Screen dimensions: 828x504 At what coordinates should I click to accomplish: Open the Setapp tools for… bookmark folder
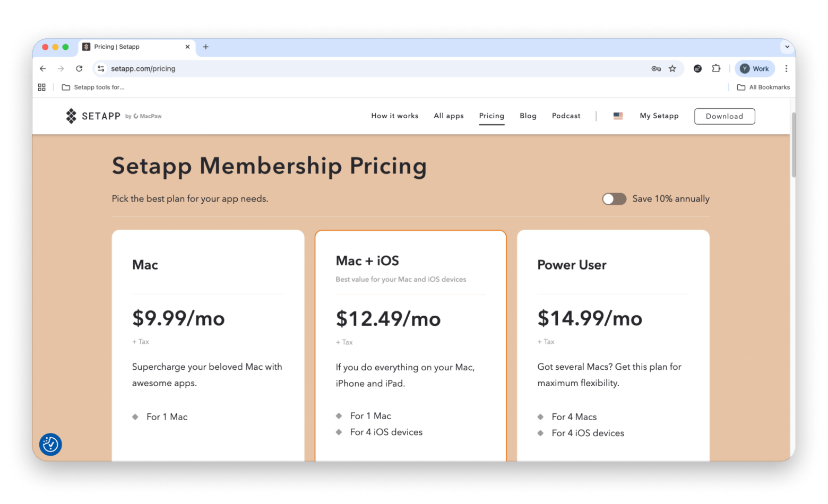pos(93,87)
